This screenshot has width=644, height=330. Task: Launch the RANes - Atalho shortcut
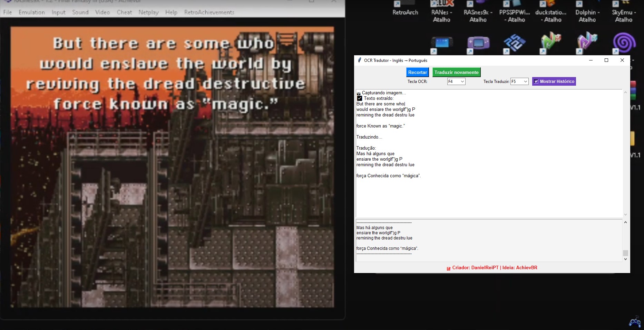pos(441,11)
